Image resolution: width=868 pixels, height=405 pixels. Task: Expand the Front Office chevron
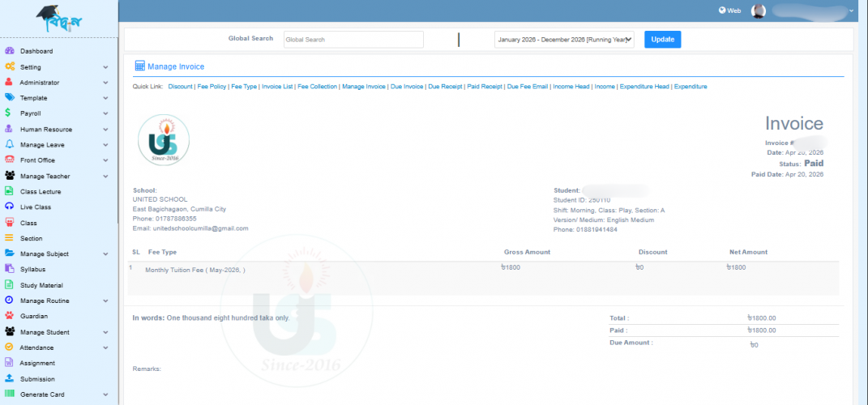(x=105, y=161)
